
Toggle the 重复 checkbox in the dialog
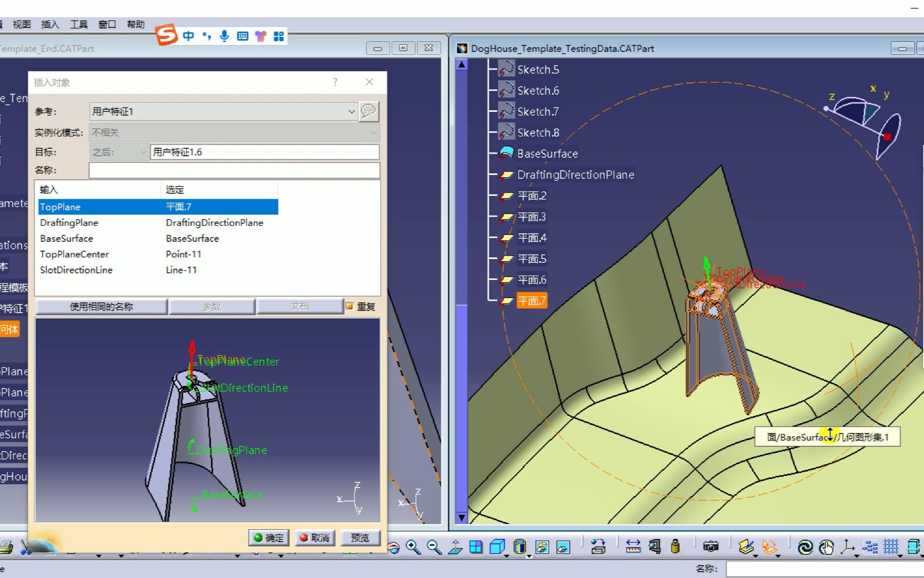pyautogui.click(x=349, y=306)
